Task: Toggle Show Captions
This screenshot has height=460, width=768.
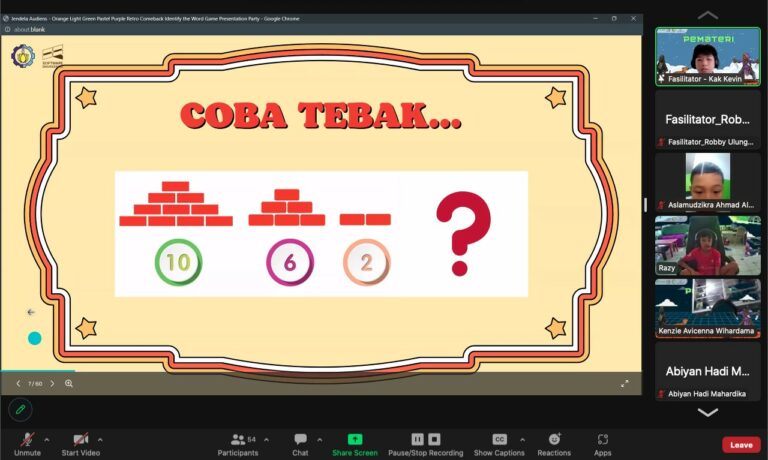Action: pyautogui.click(x=498, y=440)
